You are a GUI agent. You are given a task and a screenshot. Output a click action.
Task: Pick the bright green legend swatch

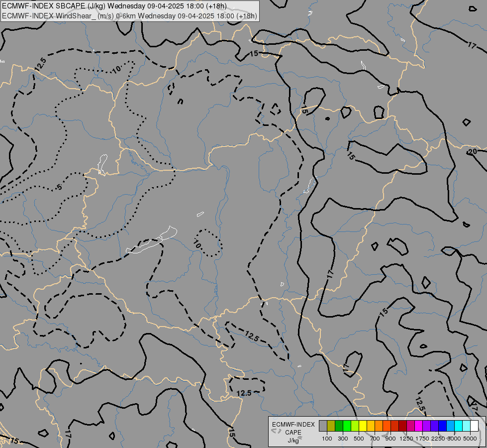click(x=347, y=426)
